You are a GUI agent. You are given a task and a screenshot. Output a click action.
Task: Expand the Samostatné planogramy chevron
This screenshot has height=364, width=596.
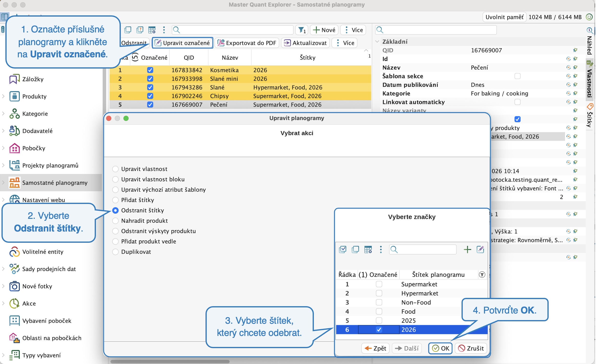click(3, 183)
